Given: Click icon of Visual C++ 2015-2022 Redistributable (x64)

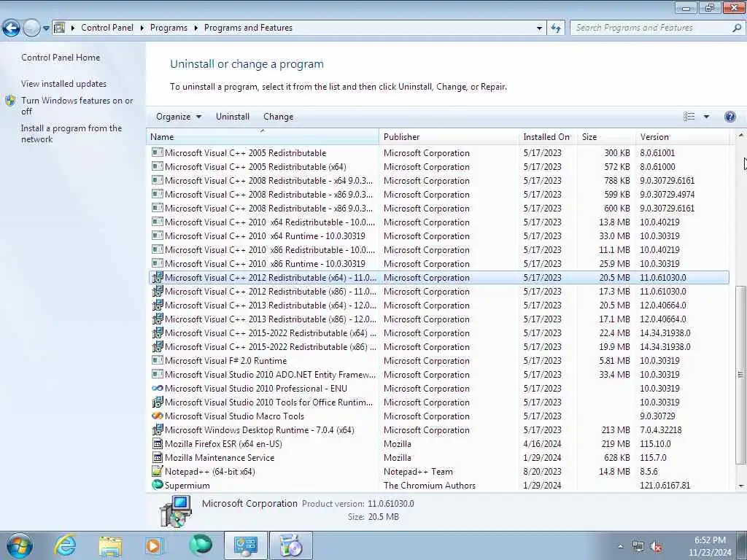Looking at the screenshot, I should (158, 332).
